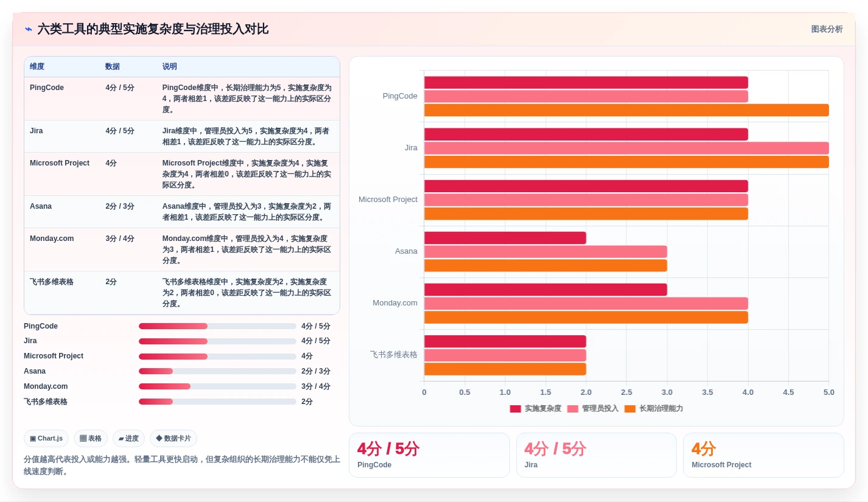The height and width of the screenshot is (502, 868).
Task: Select the 表格 tag chip
Action: (91, 438)
